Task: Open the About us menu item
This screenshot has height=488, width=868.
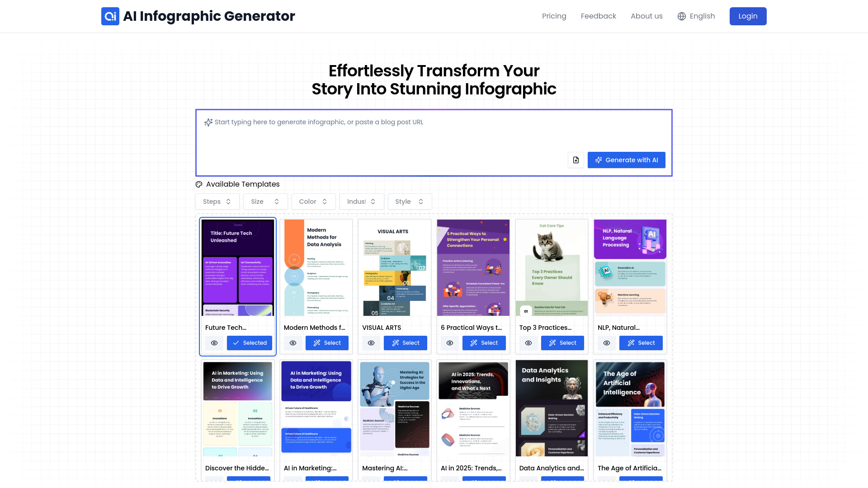Action: coord(647,16)
